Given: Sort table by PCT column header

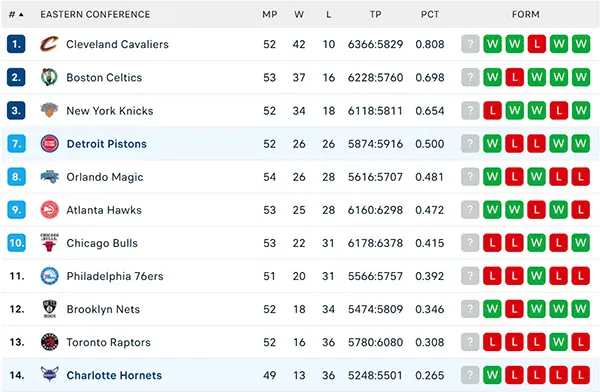Looking at the screenshot, I should pyautogui.click(x=430, y=15).
